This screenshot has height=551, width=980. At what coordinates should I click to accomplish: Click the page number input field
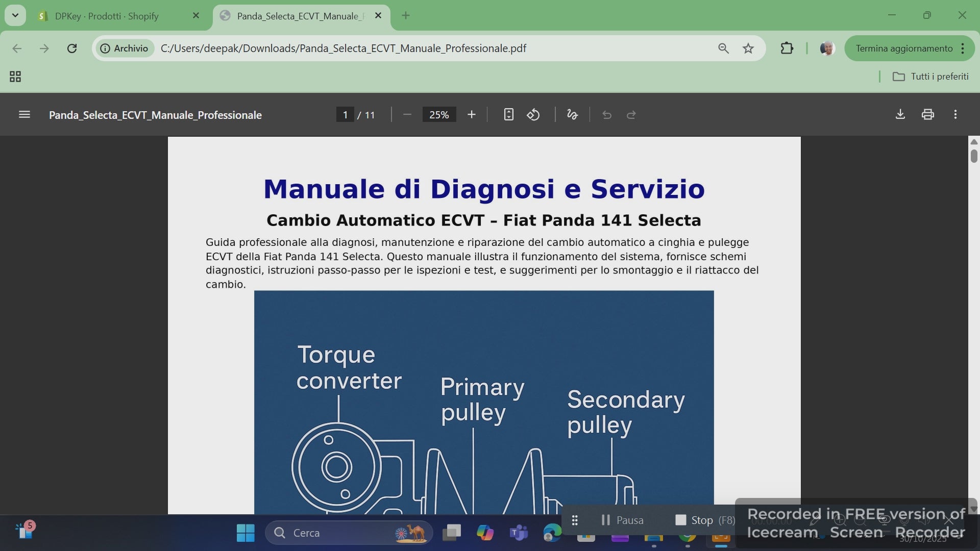[x=345, y=115]
